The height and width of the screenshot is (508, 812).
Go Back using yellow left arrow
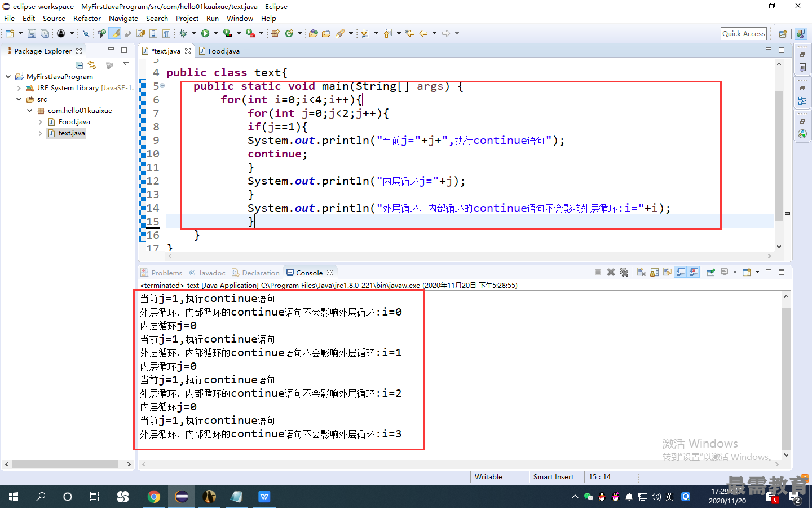click(423, 33)
